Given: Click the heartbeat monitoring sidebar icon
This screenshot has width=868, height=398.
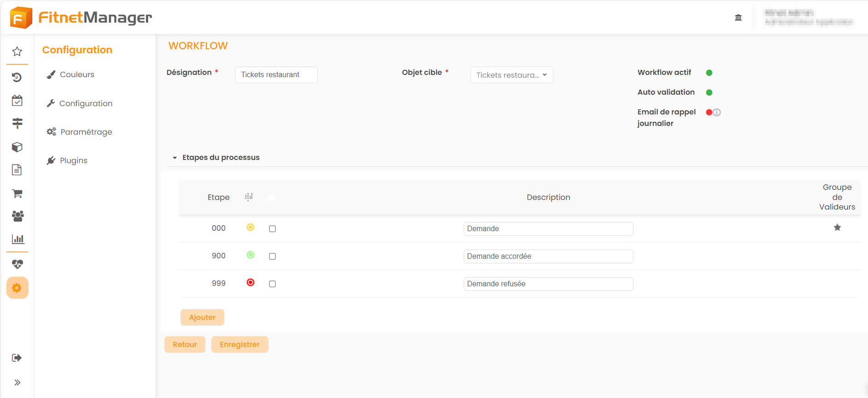Looking at the screenshot, I should 17,264.
